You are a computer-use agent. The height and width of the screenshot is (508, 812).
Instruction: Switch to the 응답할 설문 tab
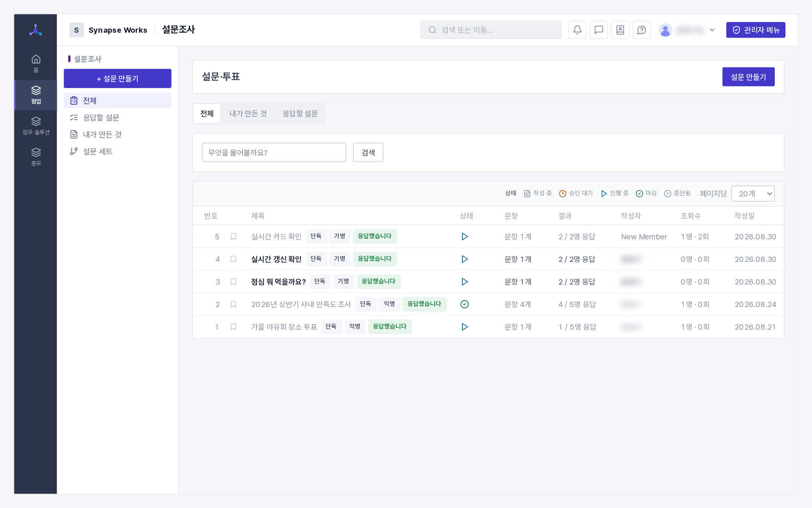point(300,114)
